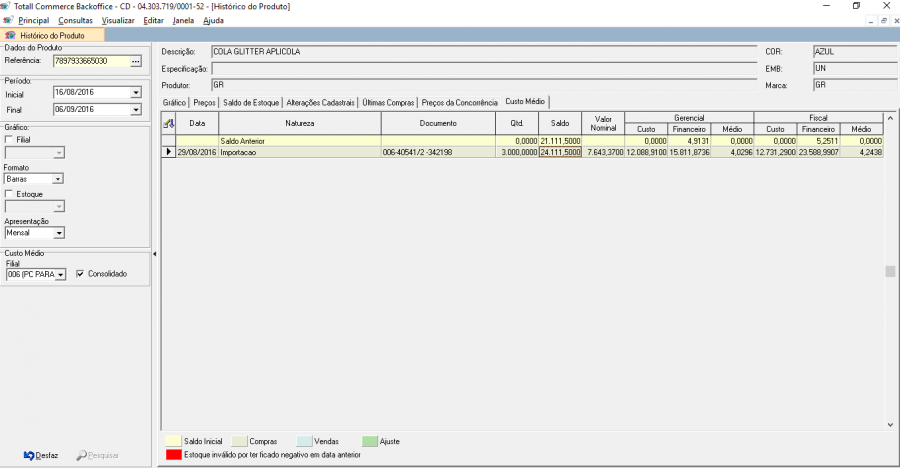
Task: Click the Referência lookup ellipsis button
Action: click(136, 61)
